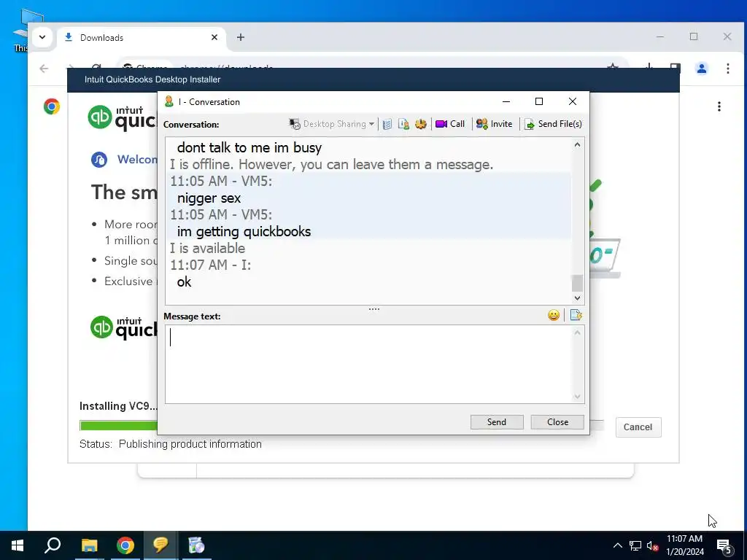Click the messenger chat icon in the taskbar

(161, 545)
